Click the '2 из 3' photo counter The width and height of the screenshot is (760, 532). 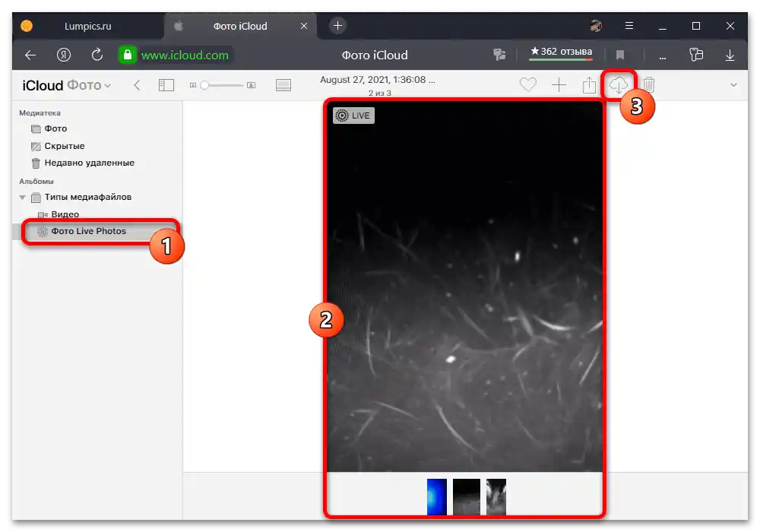(x=379, y=93)
